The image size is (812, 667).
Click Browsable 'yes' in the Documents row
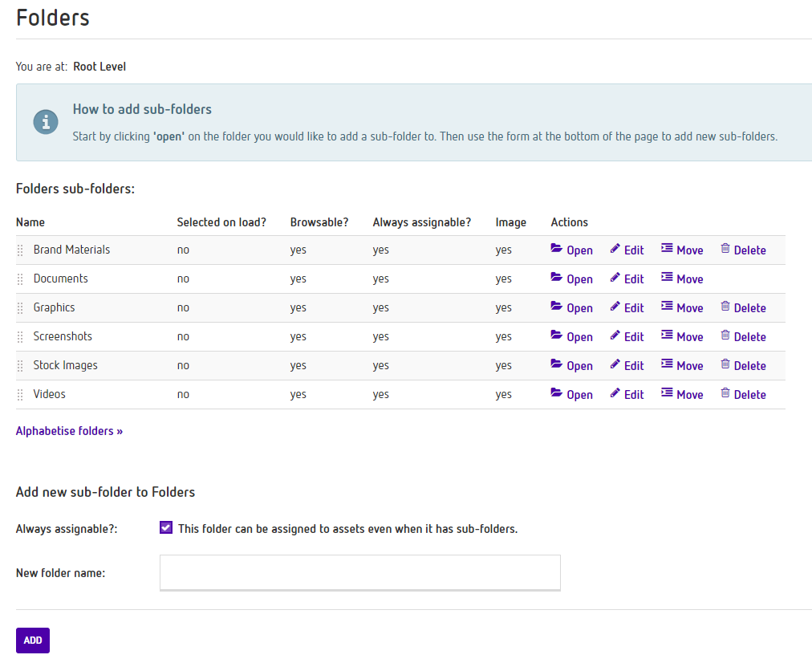click(x=298, y=279)
